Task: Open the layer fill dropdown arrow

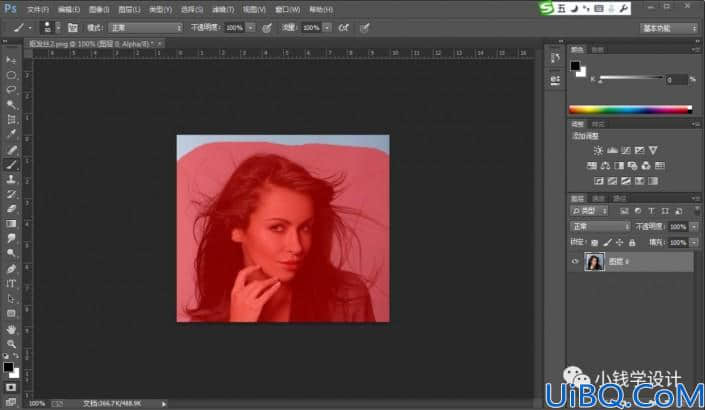Action: point(694,243)
